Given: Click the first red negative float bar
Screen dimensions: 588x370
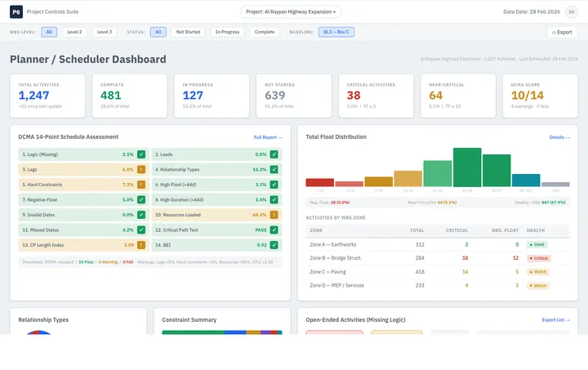Looking at the screenshot, I should (x=320, y=183).
